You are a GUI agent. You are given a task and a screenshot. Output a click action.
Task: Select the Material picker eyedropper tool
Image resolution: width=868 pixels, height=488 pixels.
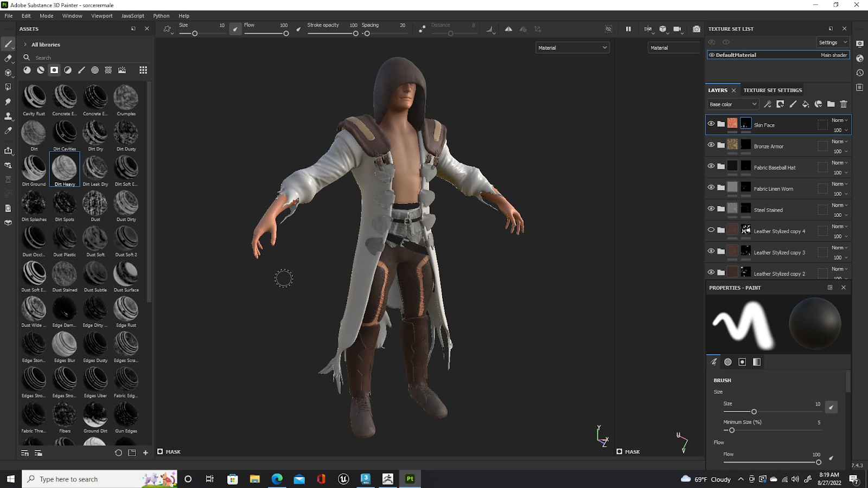pyautogui.click(x=8, y=131)
